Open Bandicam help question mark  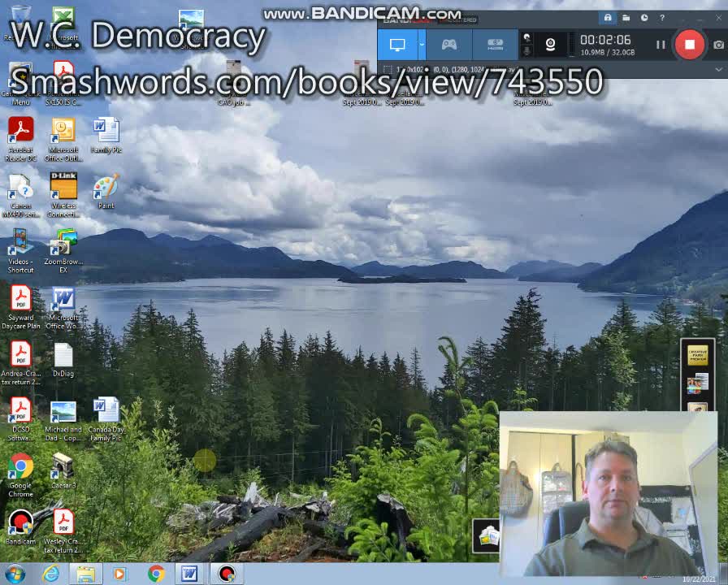(x=662, y=18)
